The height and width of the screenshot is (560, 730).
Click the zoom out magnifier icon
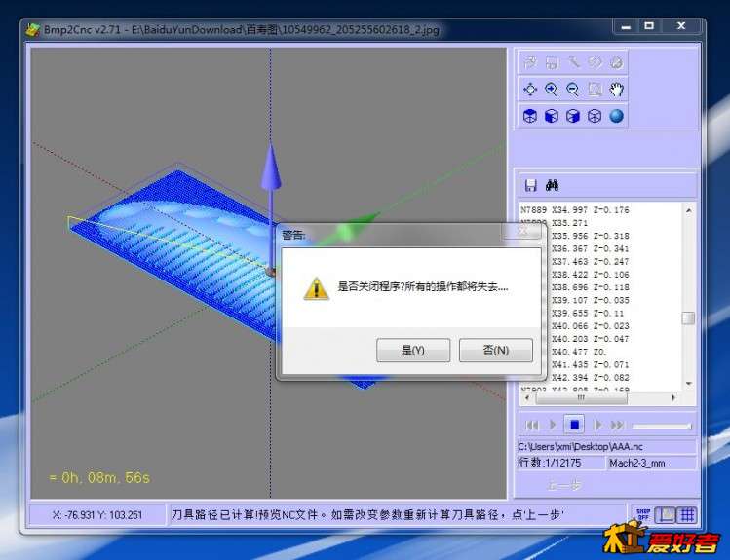tap(573, 90)
